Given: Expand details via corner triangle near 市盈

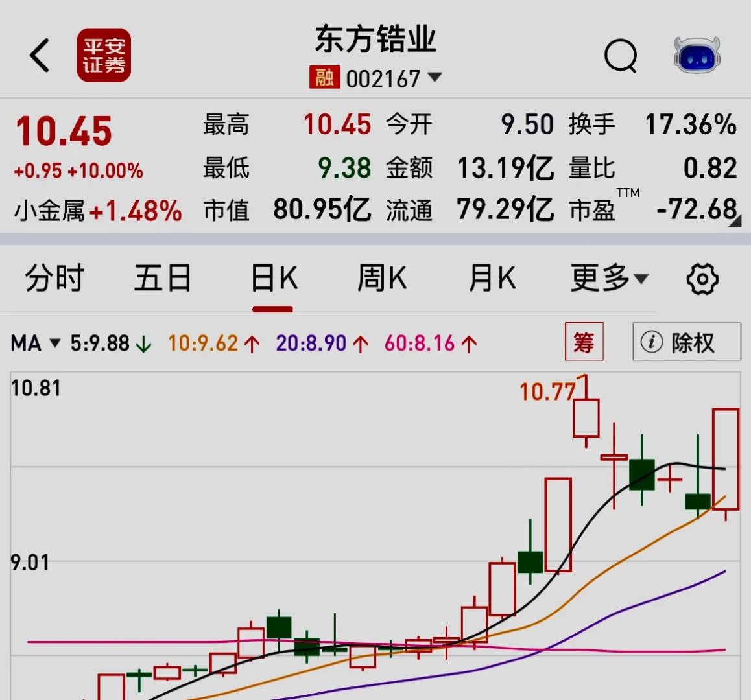Looking at the screenshot, I should pos(735,222).
